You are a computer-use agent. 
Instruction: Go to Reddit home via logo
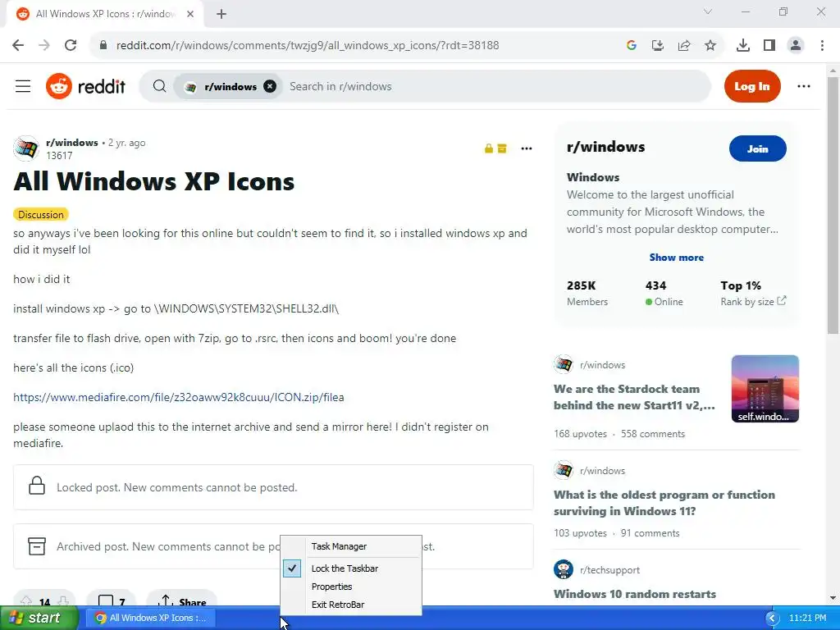(x=85, y=86)
